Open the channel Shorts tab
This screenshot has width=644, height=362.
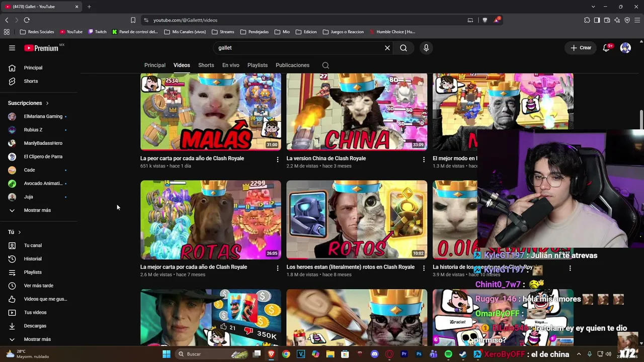206,65
